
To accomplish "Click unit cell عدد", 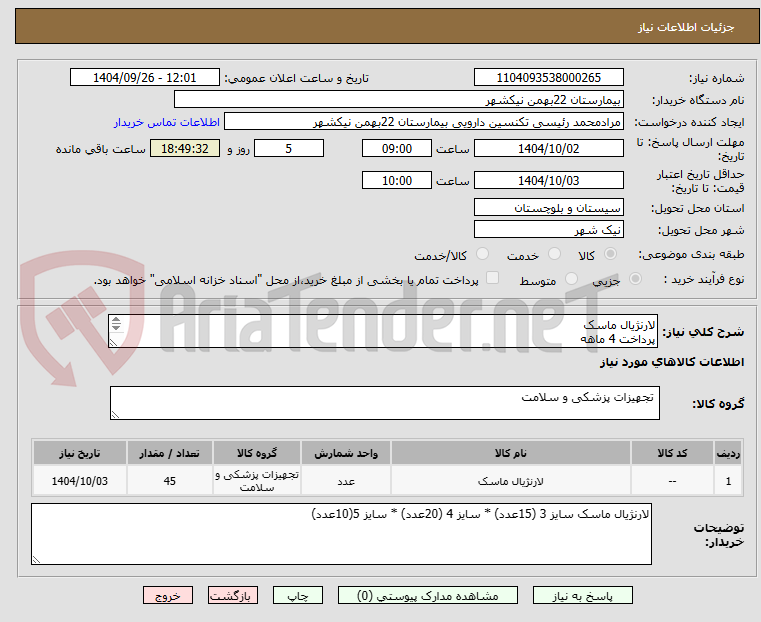I will click(346, 481).
